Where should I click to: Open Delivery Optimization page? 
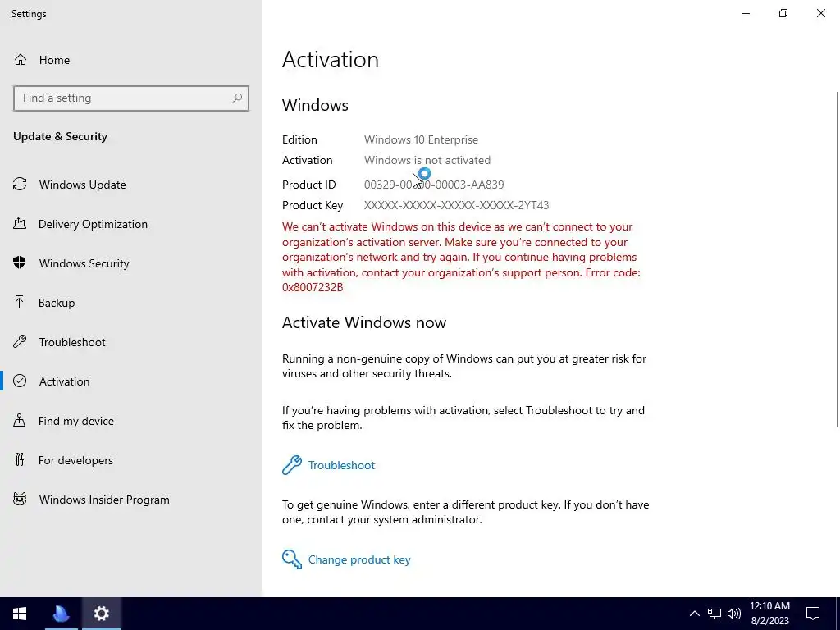pyautogui.click(x=131, y=224)
